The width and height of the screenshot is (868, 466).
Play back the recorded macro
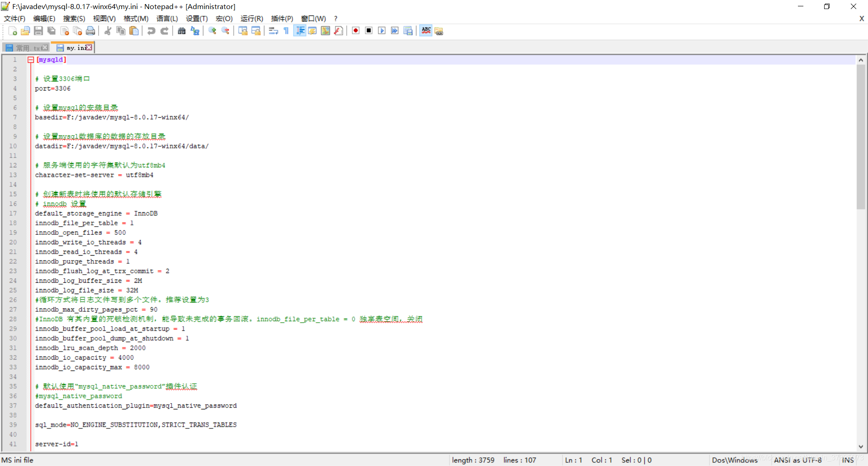point(382,31)
